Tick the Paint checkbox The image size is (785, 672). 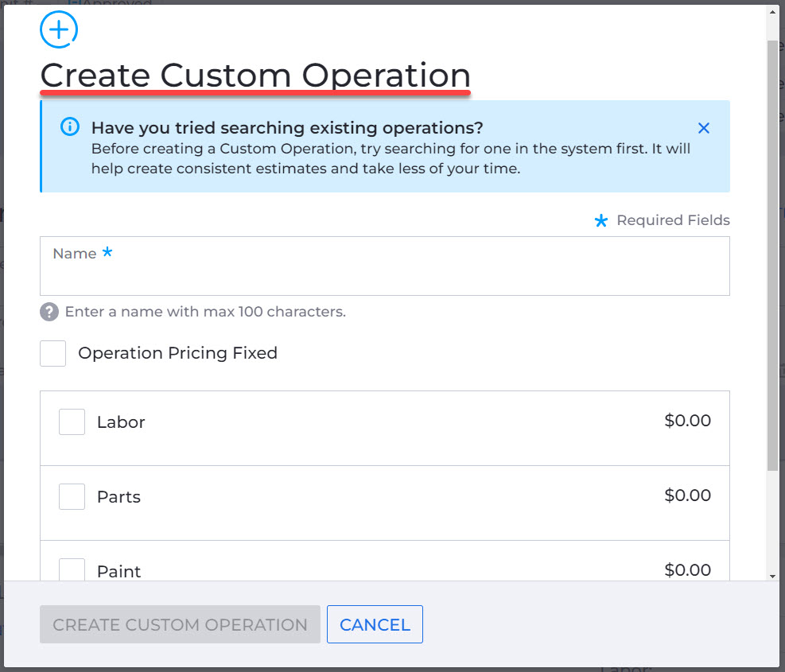click(72, 570)
